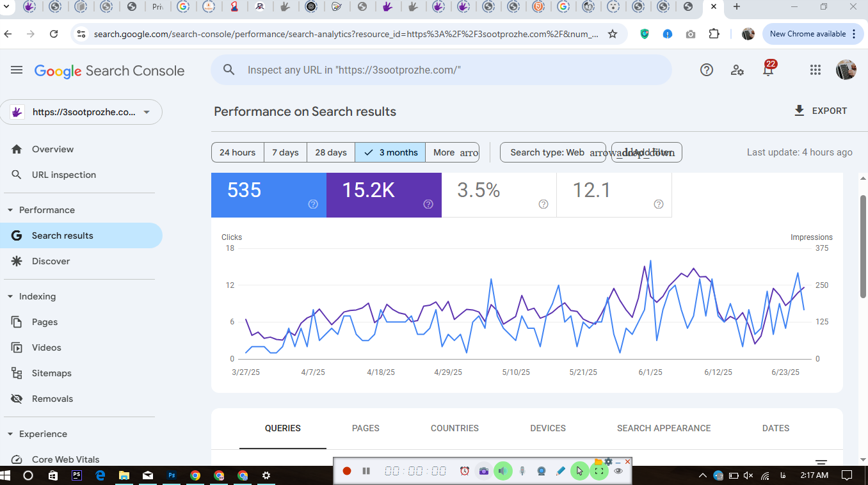This screenshot has width=868, height=485.
Task: Toggle the Total clicks 535 metric card
Action: pyautogui.click(x=269, y=195)
